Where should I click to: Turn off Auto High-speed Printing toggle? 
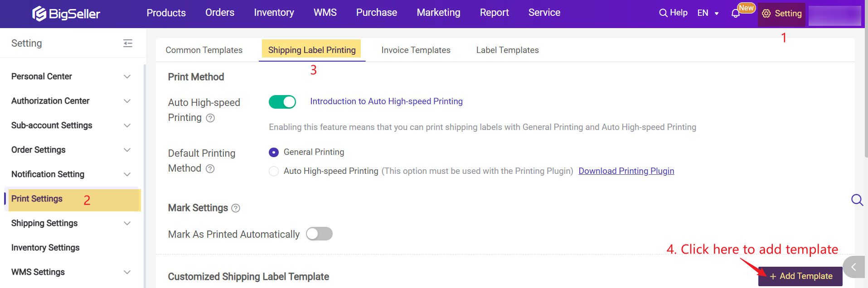[x=282, y=102]
